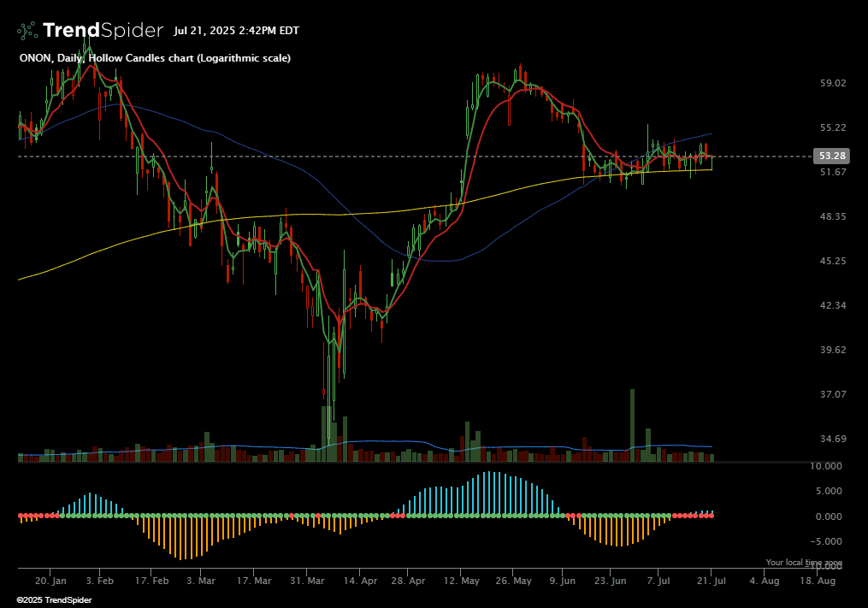Screen dimensions: 868x608
Task: Click the TrendSpider spider logo icon
Action: point(27,31)
